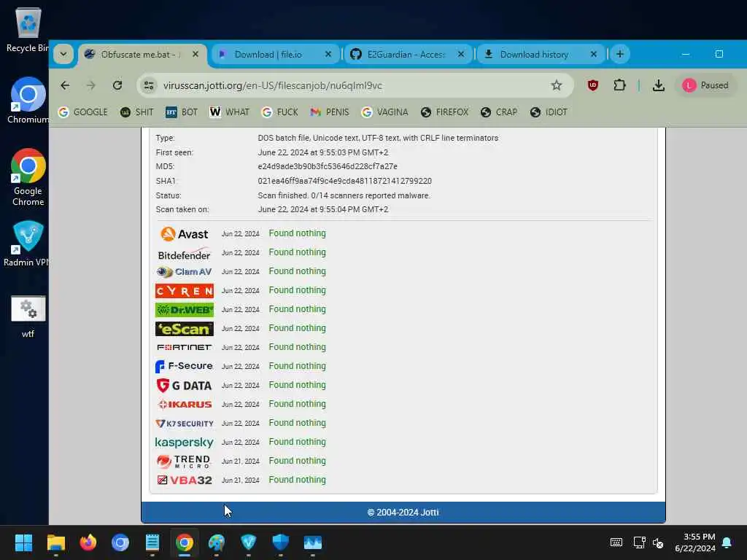
Task: Select the wtf desktop file
Action: (x=28, y=316)
